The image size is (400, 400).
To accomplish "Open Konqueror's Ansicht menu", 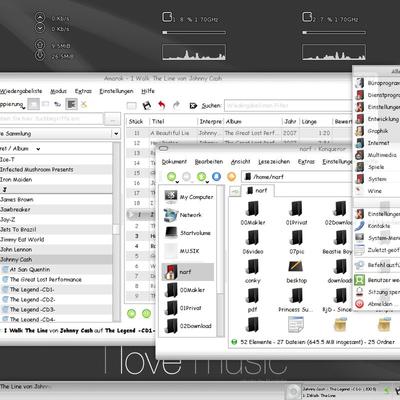I will pos(240,162).
